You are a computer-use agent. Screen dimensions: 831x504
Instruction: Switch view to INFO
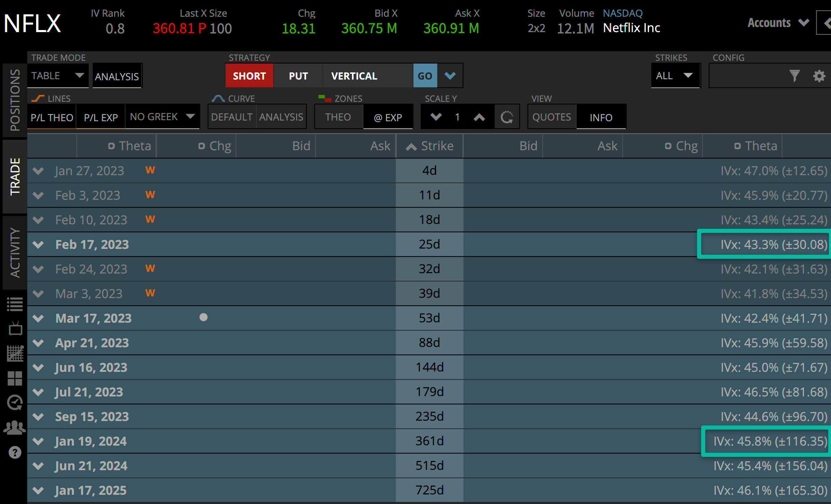pyautogui.click(x=601, y=117)
